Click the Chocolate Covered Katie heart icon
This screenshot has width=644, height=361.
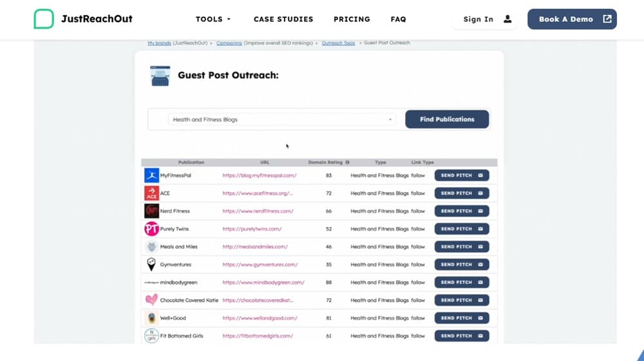coord(151,300)
